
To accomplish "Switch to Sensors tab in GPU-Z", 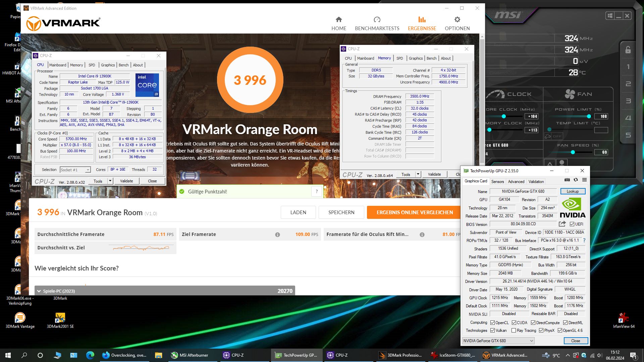I will (497, 181).
